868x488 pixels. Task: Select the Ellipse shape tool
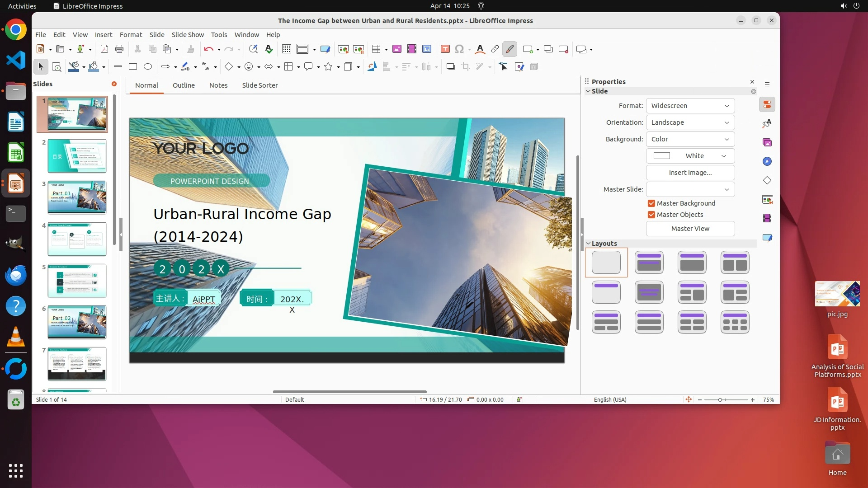[148, 67]
